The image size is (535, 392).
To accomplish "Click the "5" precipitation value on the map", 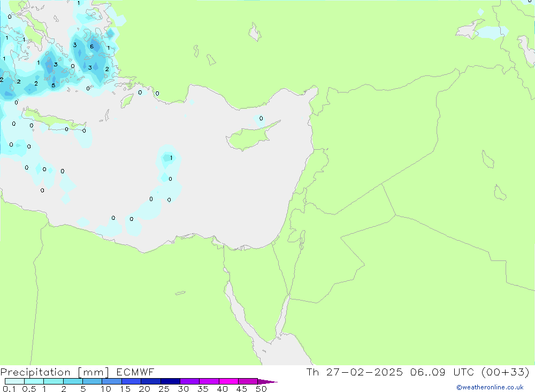I will tap(53, 85).
